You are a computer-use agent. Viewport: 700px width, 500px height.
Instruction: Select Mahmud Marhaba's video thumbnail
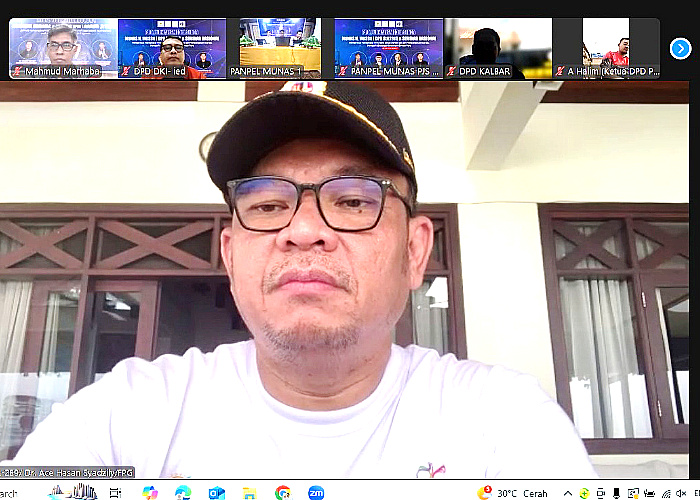click(x=63, y=48)
